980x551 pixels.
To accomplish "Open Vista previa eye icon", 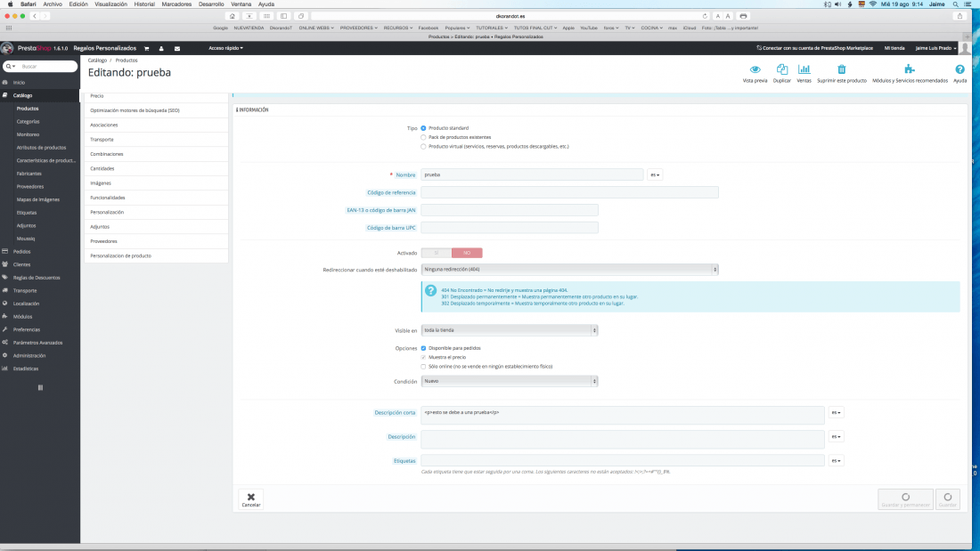I will pyautogui.click(x=755, y=69).
